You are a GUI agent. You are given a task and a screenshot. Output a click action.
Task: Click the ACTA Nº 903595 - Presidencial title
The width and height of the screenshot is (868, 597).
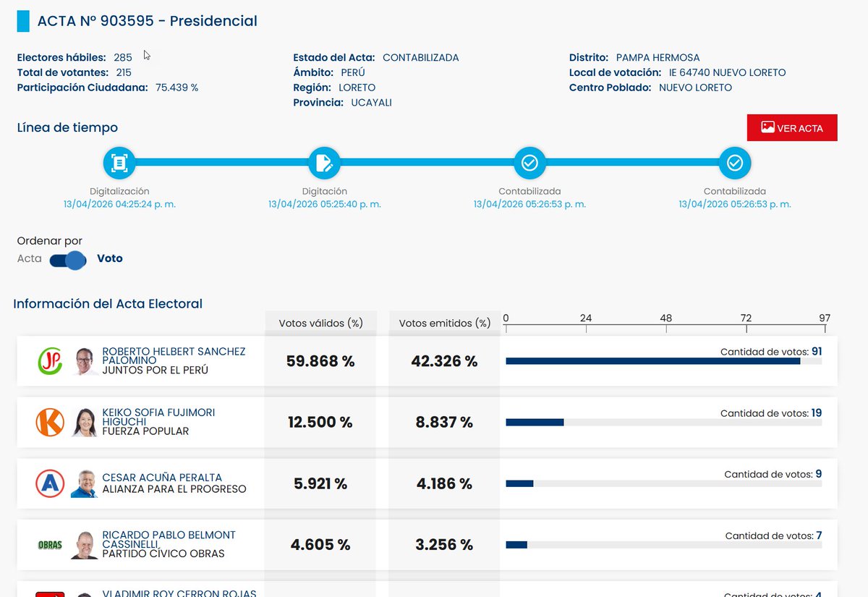(148, 21)
